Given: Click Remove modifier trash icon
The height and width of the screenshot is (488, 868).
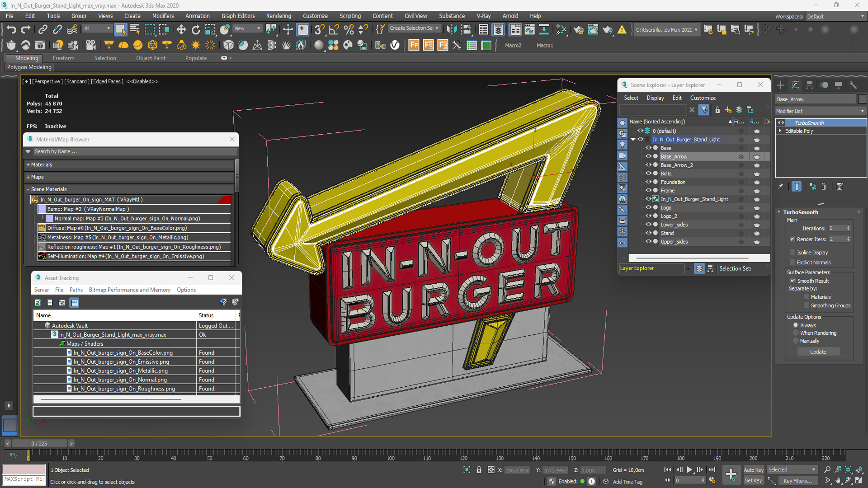Looking at the screenshot, I should tap(824, 187).
